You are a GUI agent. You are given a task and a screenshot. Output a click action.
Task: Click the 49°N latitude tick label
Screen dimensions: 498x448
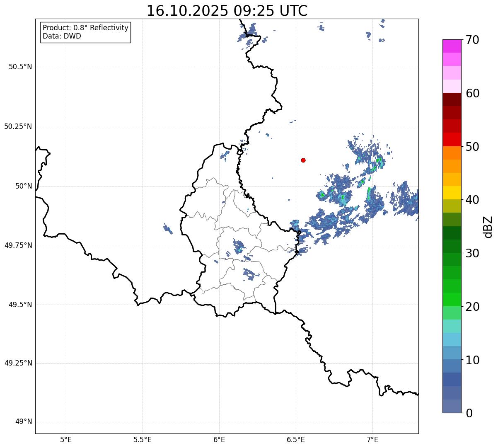(x=24, y=422)
